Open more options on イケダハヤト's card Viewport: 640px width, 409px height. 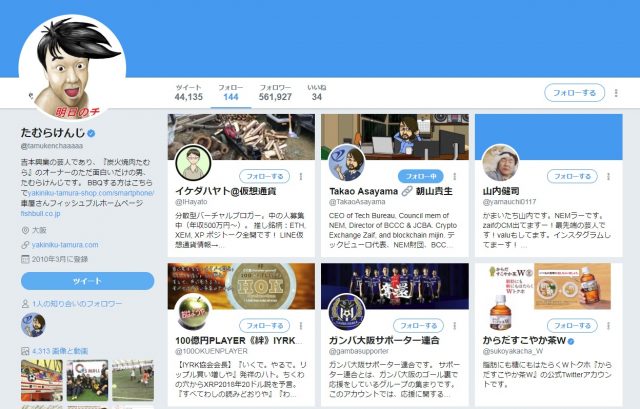pos(301,176)
